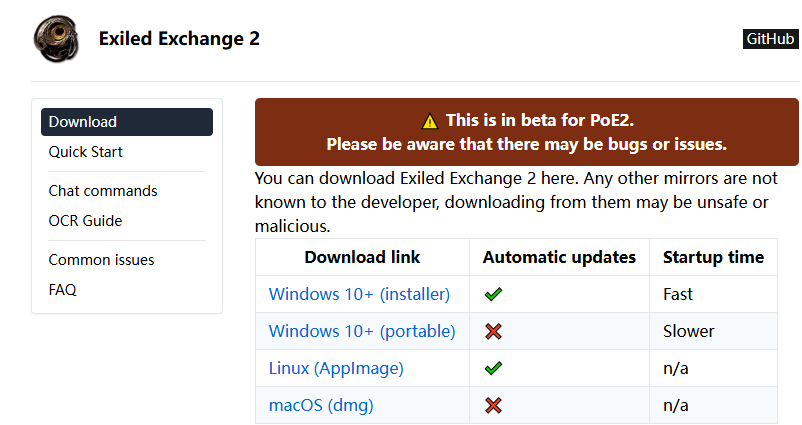
Task: Select Download in the sidebar
Action: pos(127,122)
